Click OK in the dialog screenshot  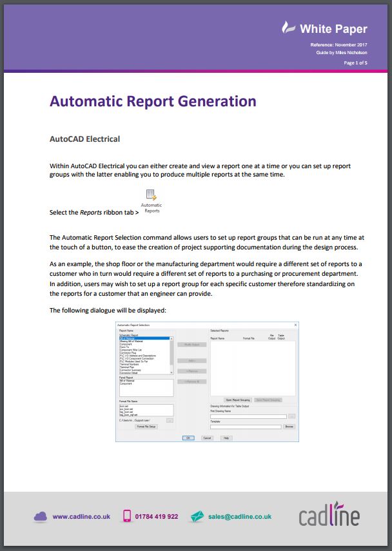188,438
